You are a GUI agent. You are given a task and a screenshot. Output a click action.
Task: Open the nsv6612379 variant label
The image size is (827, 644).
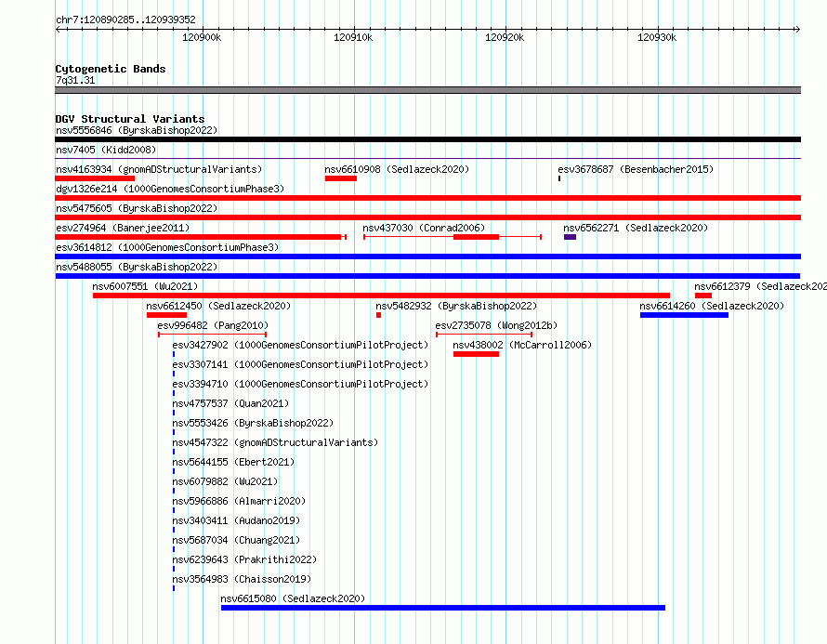coord(760,286)
